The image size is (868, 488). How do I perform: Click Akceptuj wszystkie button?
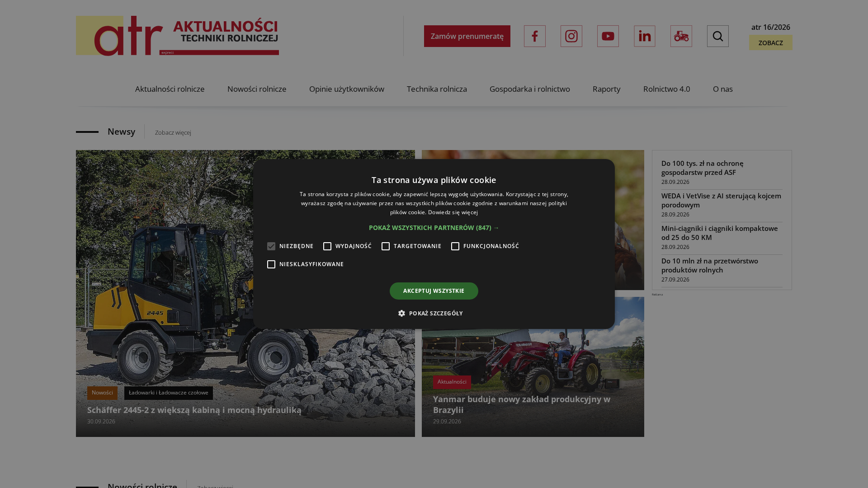[434, 291]
